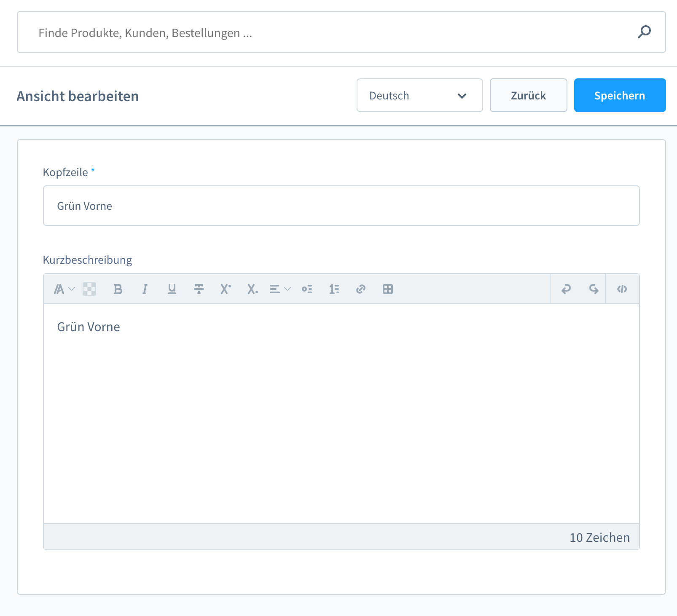This screenshot has width=677, height=616.
Task: Click the Zurück button
Action: (x=529, y=95)
